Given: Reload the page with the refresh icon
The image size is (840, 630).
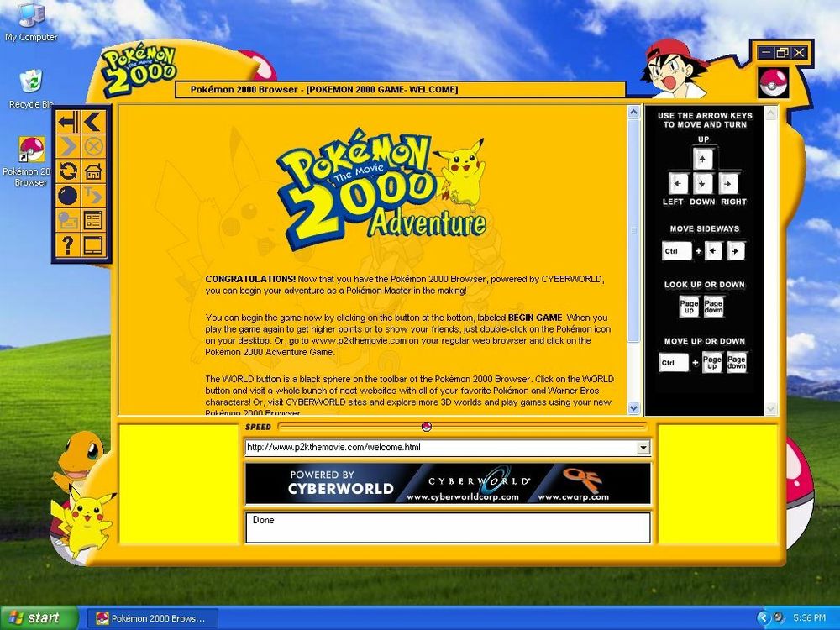Looking at the screenshot, I should (x=68, y=171).
